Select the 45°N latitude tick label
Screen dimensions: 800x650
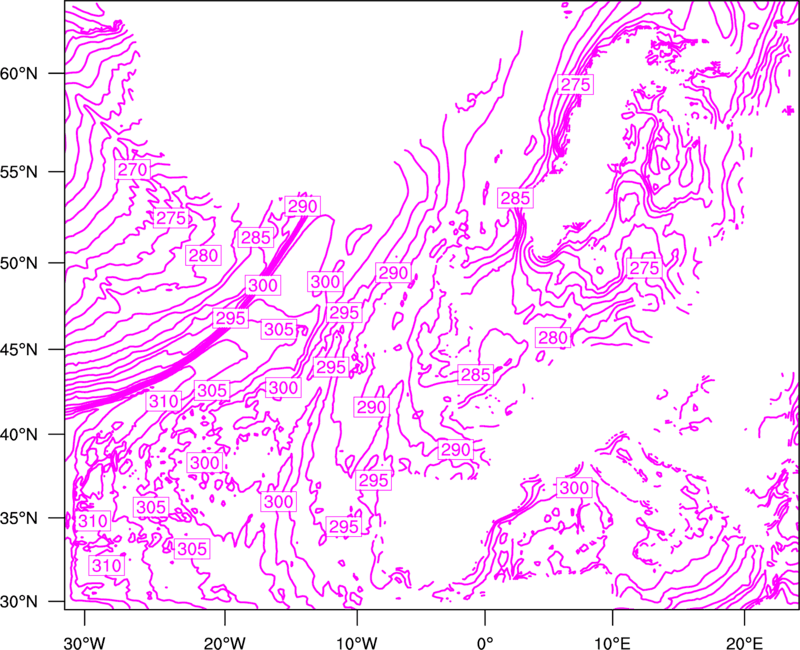pos(19,350)
